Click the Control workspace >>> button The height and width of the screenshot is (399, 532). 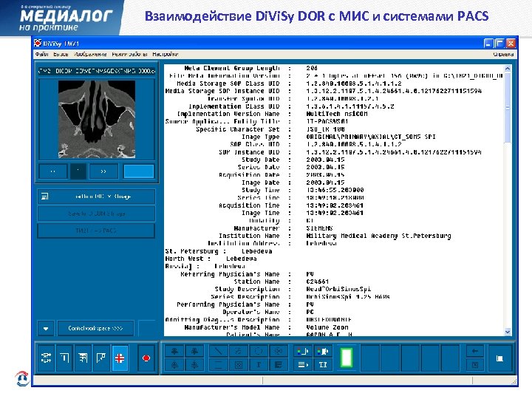tap(95, 328)
